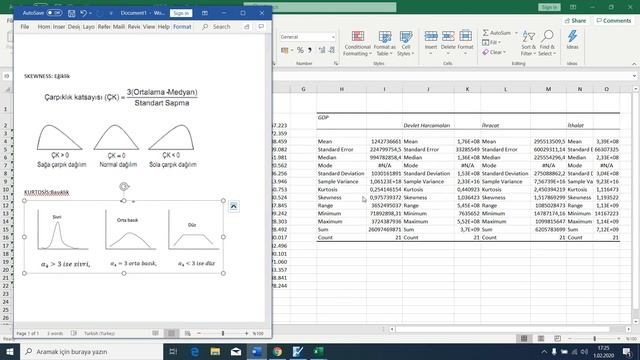Viewport: 640px width, 360px height.
Task: Click the rotate handle above the kurtosis picture
Action: coord(124,187)
